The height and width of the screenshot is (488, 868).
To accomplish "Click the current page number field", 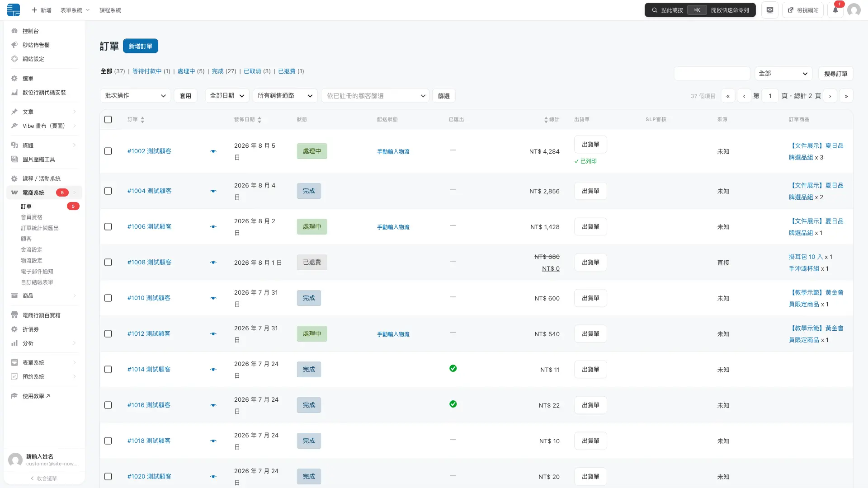I will click(x=770, y=96).
